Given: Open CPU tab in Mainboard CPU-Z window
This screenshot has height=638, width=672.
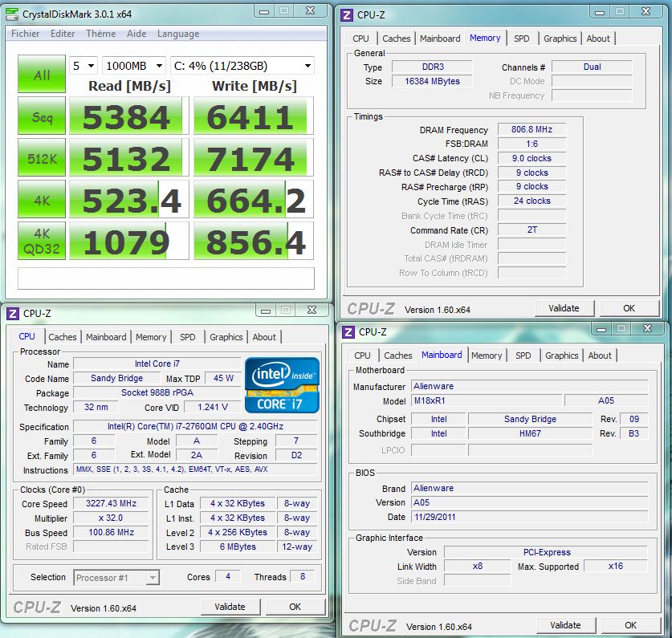Looking at the screenshot, I should tap(362, 356).
